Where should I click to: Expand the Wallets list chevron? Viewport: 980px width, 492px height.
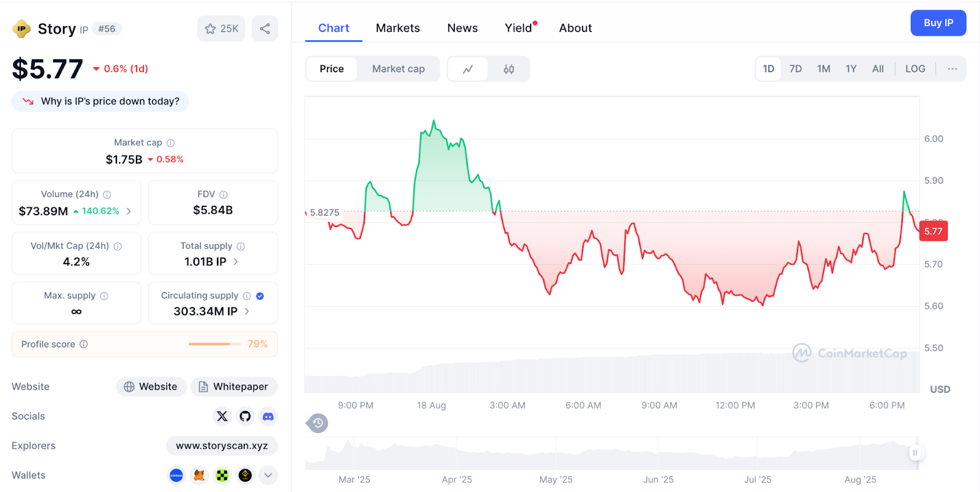268,475
